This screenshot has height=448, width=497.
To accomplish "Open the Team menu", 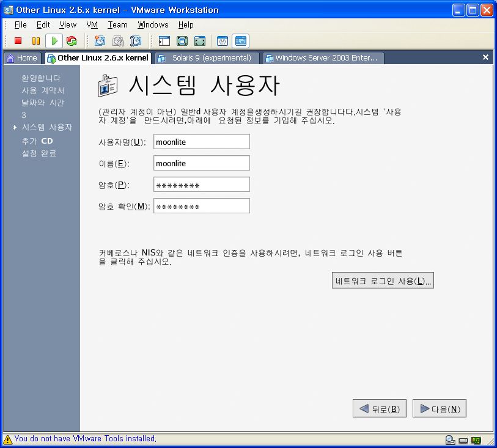I will pos(117,25).
